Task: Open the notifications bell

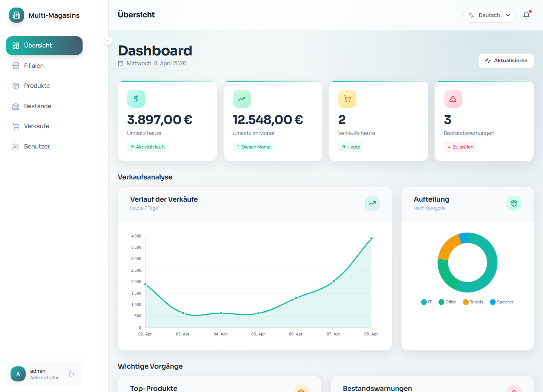Action: [x=526, y=15]
